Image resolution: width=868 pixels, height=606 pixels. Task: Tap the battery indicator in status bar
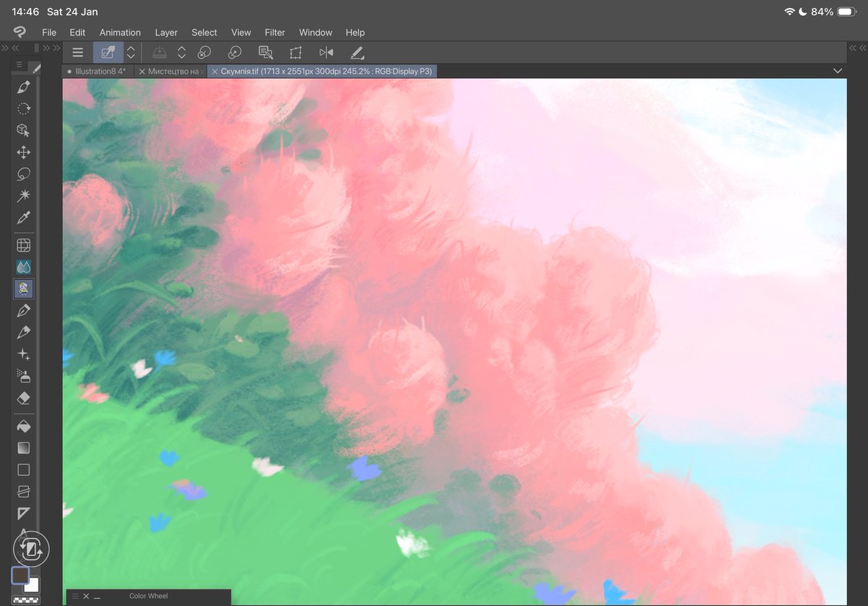847,12
